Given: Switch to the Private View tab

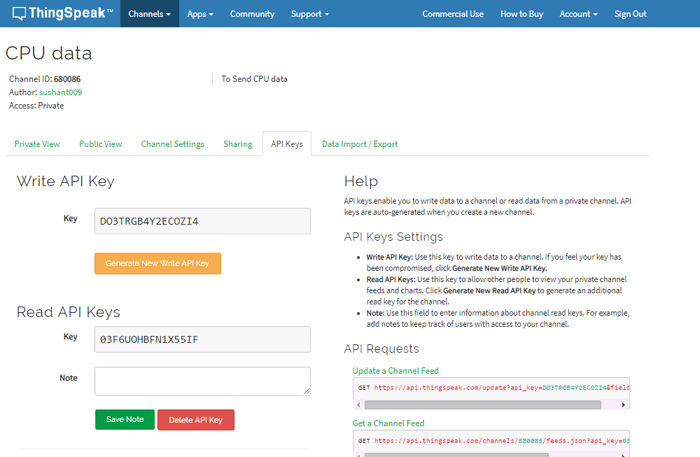Looking at the screenshot, I should pos(37,144).
